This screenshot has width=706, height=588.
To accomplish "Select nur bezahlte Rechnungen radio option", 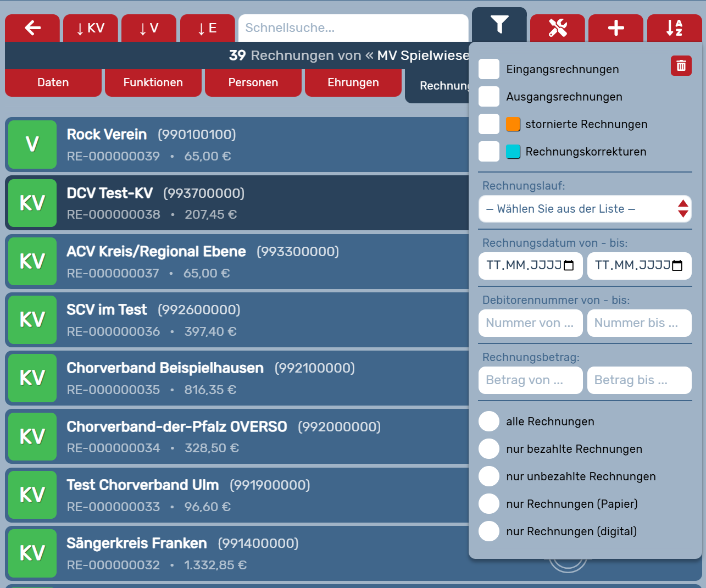I will pos(489,449).
